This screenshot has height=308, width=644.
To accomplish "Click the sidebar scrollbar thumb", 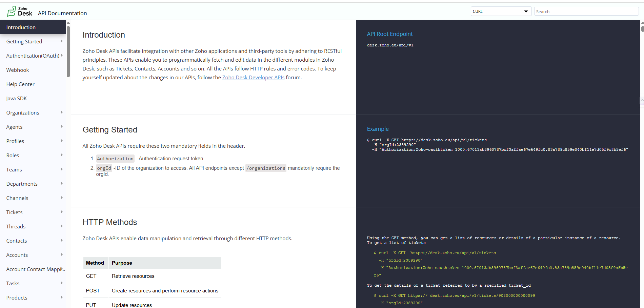I will tap(68, 52).
